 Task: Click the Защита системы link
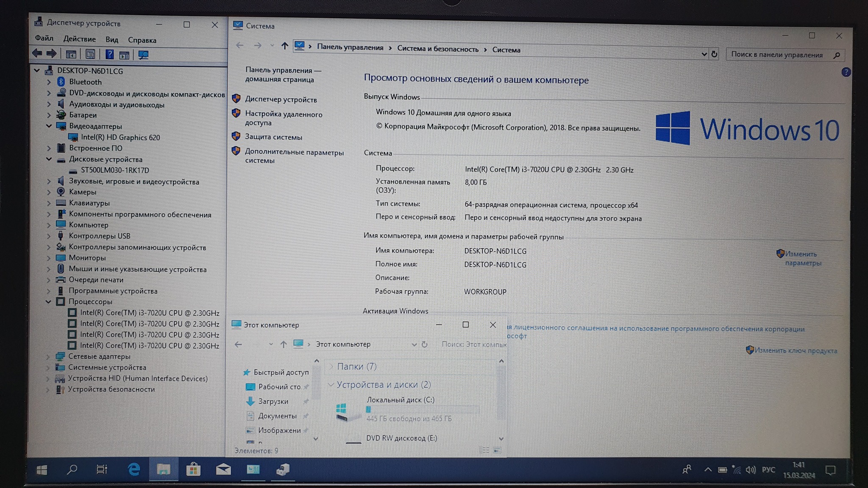point(273,137)
